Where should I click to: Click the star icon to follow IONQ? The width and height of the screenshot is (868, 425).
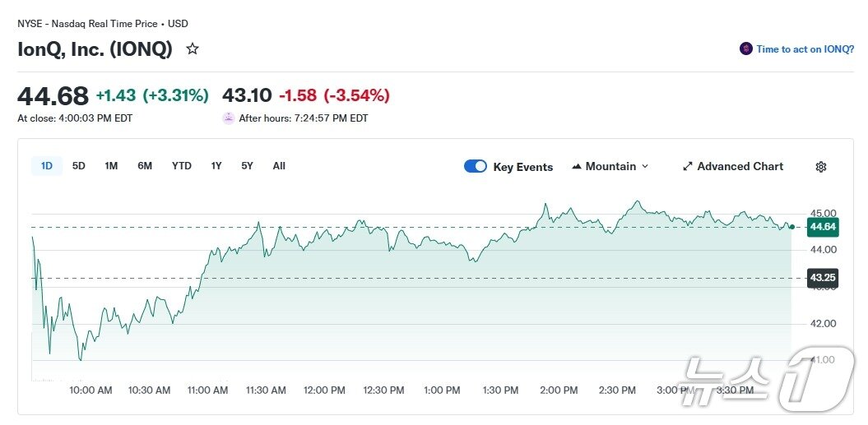[x=193, y=49]
